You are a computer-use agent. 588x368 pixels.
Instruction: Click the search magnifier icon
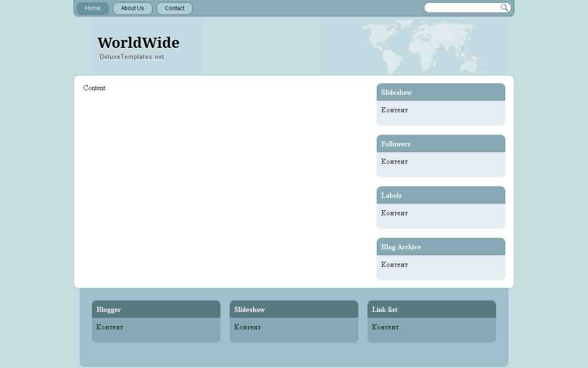(504, 7)
